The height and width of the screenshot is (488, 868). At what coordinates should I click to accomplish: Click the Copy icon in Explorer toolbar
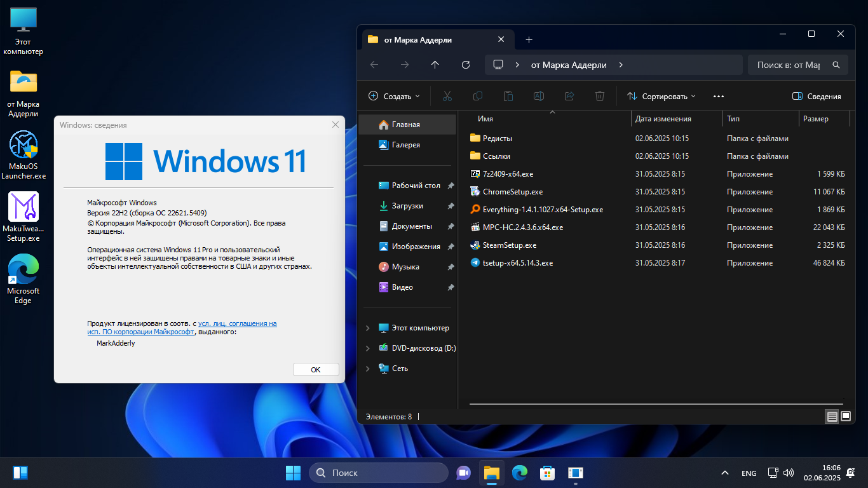(x=478, y=96)
